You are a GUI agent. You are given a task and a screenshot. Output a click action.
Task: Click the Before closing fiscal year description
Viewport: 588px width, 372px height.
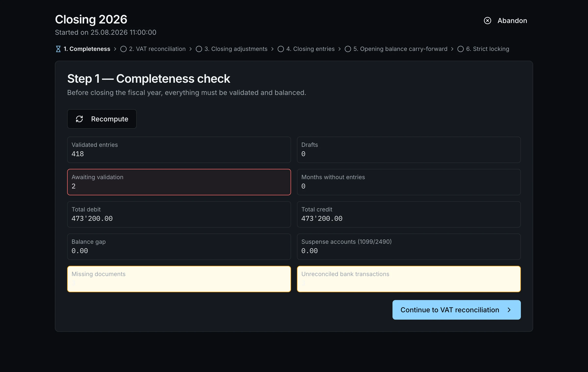[x=187, y=93]
